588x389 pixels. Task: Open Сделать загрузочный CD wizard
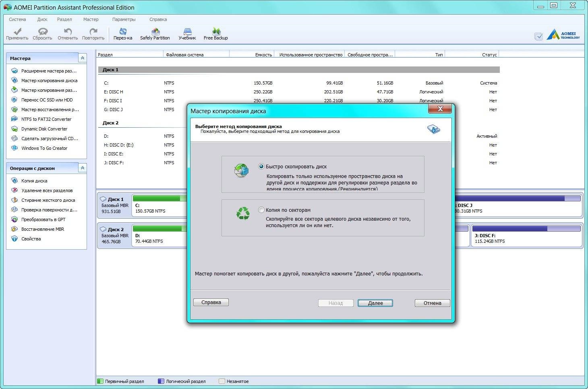50,139
